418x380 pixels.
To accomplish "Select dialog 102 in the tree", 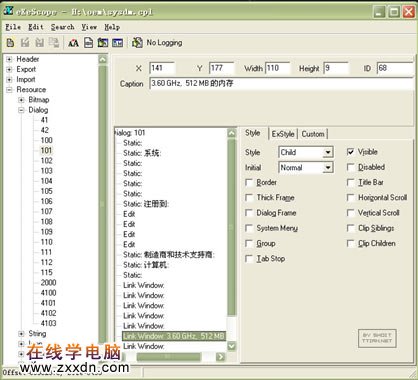I will 46,161.
